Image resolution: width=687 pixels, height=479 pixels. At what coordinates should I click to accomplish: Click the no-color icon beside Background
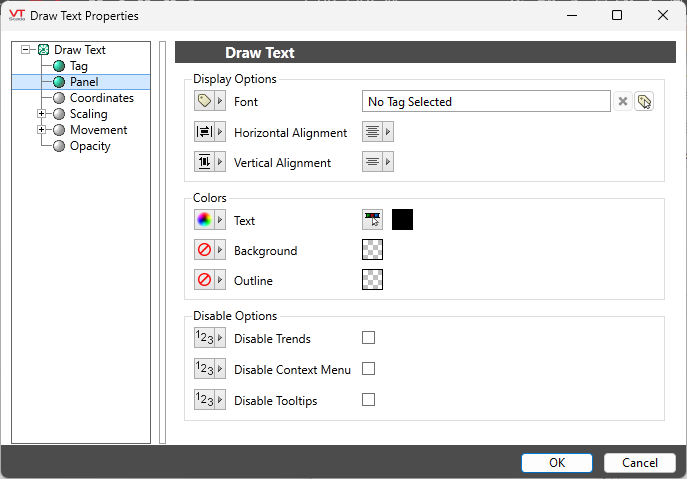(204, 250)
